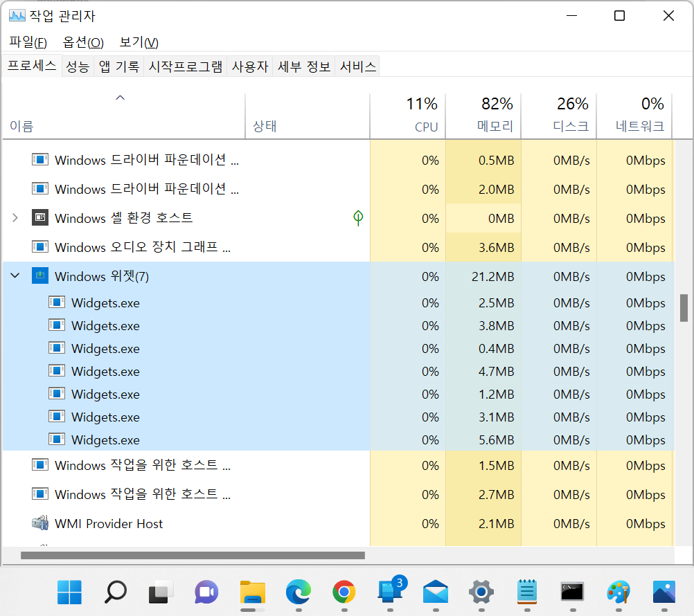
Task: Open Paint from the taskbar
Action: click(x=619, y=592)
